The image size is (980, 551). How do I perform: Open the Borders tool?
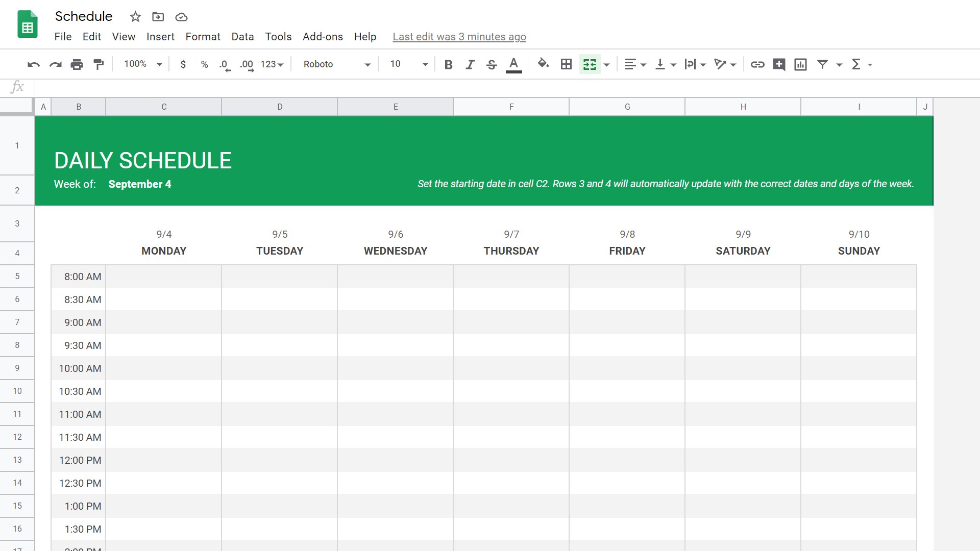(x=566, y=64)
